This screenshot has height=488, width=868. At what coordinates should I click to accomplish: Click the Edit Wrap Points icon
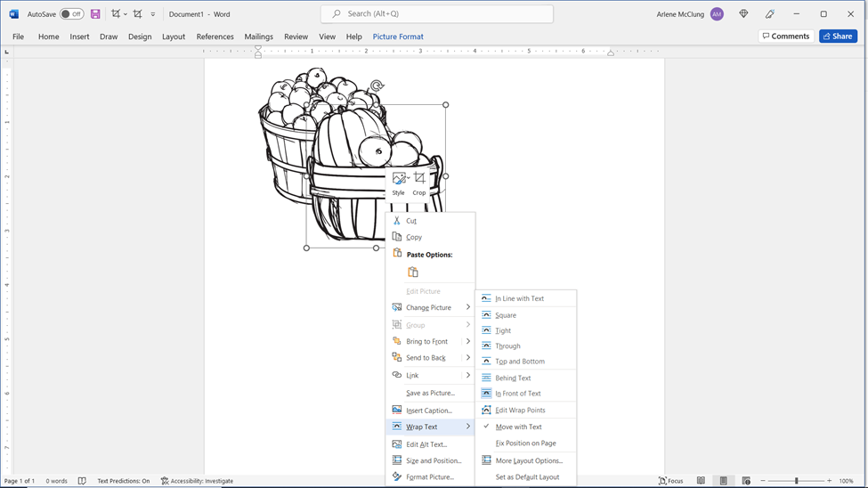pyautogui.click(x=486, y=410)
